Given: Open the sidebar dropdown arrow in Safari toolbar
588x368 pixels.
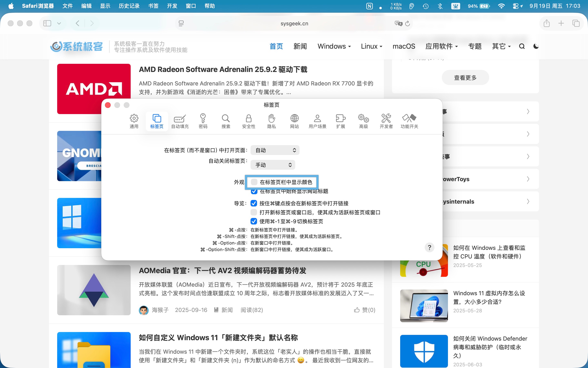Looking at the screenshot, I should click(x=59, y=23).
